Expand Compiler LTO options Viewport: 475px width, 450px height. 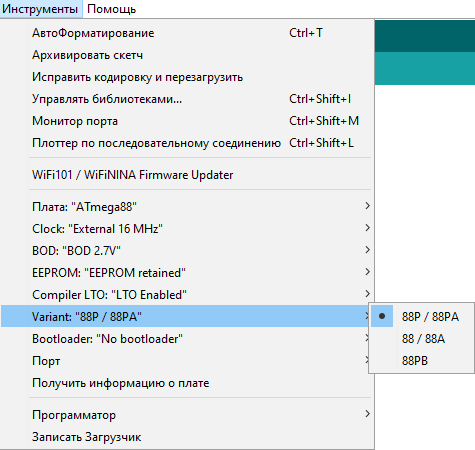tap(187, 294)
